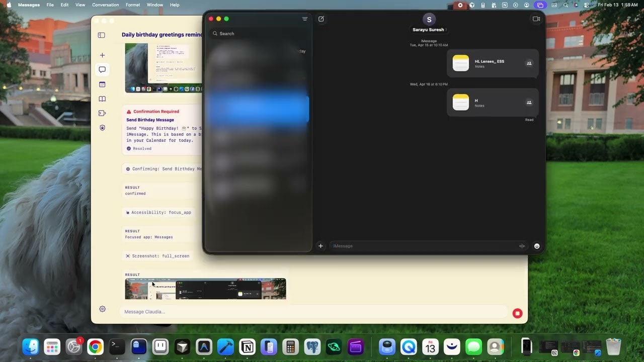The image size is (644, 362).
Task: Start a FaceTime video call
Action: click(x=536, y=19)
